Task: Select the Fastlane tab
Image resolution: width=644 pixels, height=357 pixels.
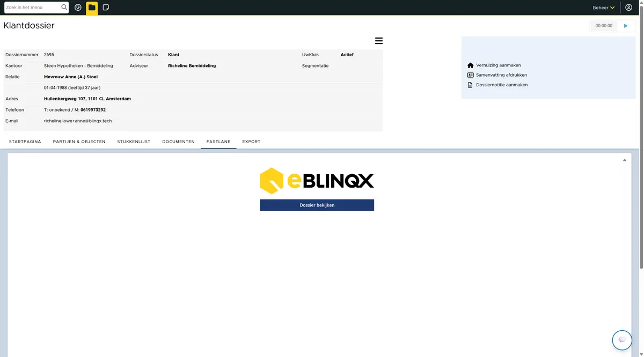Action: pos(218,142)
